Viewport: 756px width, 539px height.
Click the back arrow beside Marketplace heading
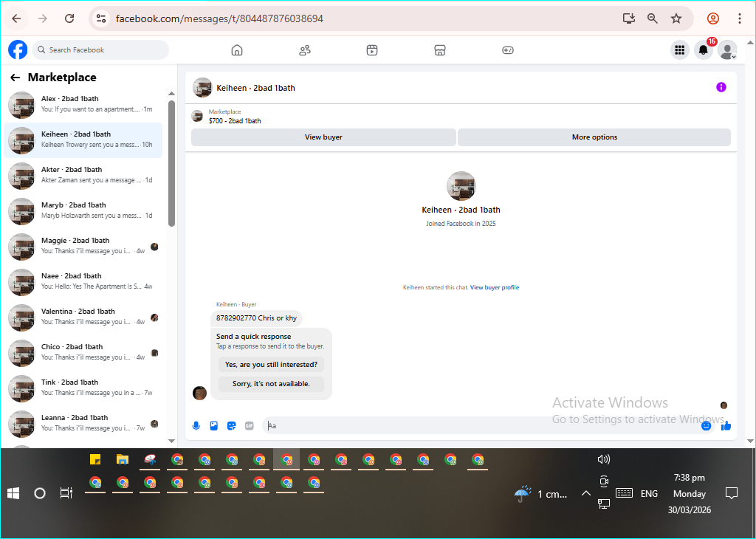tap(16, 78)
